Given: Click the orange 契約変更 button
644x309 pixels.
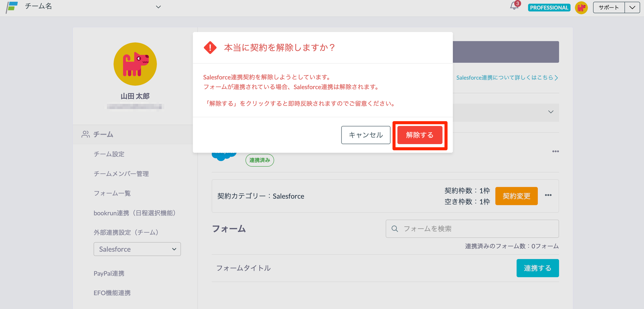Looking at the screenshot, I should [516, 196].
